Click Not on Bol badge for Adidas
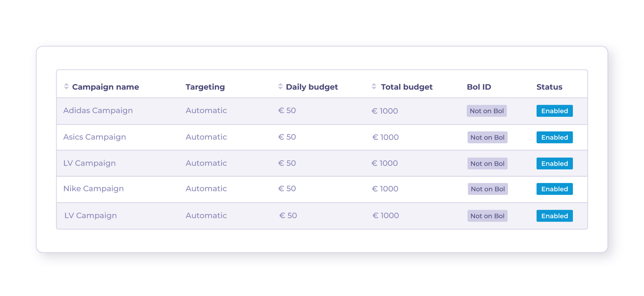This screenshot has width=644, height=296. pyautogui.click(x=486, y=111)
